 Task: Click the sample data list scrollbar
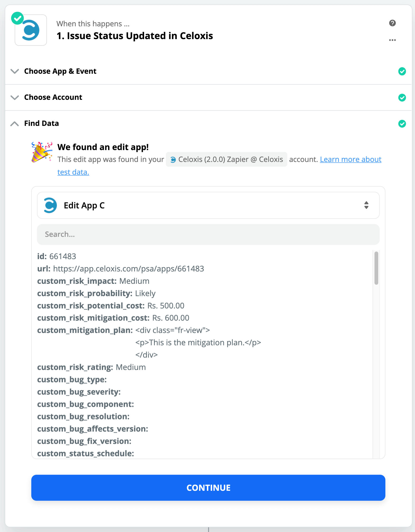click(x=376, y=268)
